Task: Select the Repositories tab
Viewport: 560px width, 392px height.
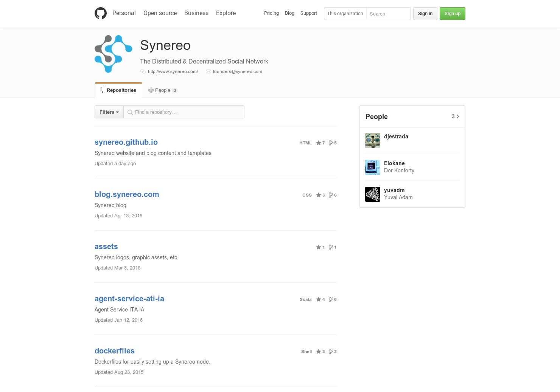Action: (118, 90)
